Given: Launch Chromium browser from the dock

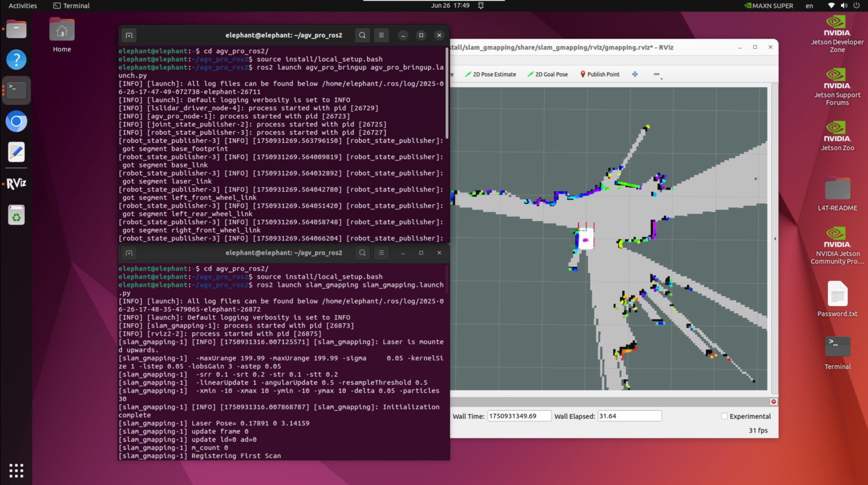Looking at the screenshot, I should pos(16,121).
